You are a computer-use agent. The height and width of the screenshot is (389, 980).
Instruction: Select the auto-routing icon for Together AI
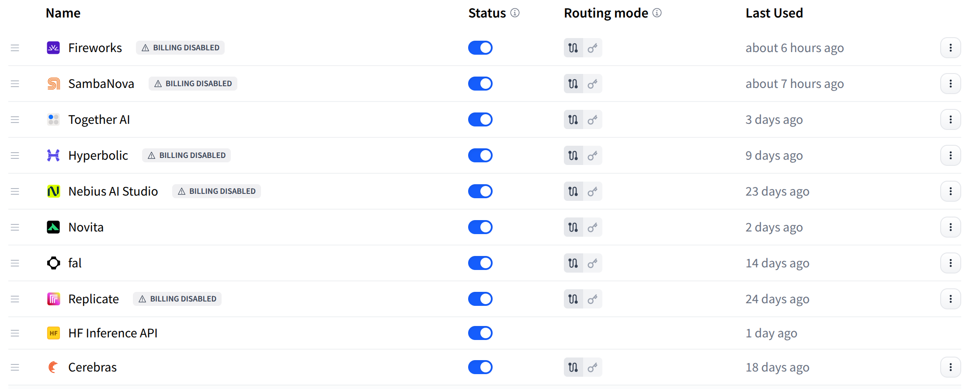pyautogui.click(x=573, y=119)
